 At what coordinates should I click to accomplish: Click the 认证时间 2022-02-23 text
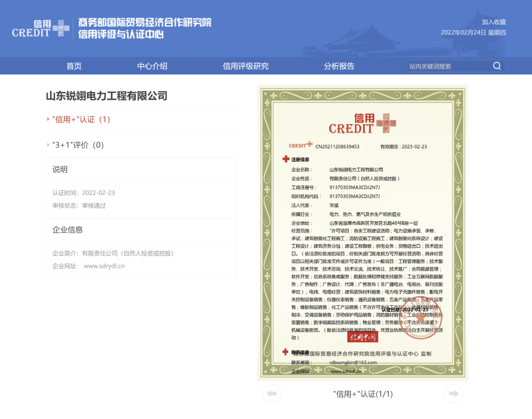83,193
